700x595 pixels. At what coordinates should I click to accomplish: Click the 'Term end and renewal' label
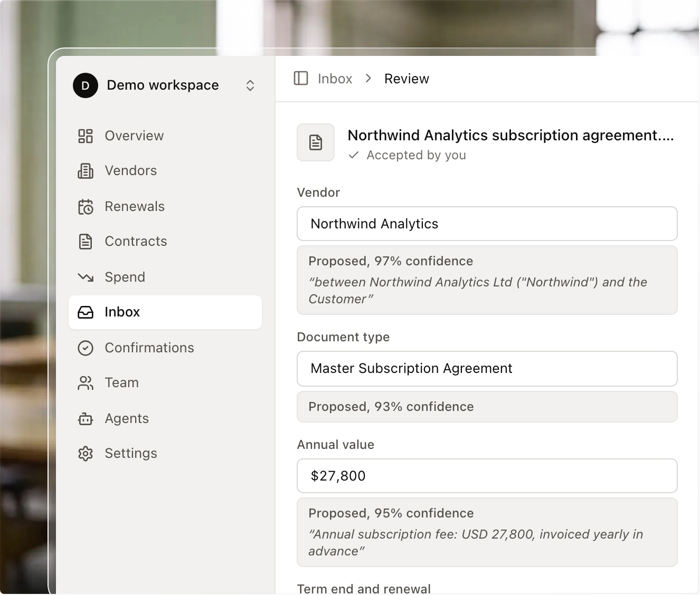coord(364,589)
